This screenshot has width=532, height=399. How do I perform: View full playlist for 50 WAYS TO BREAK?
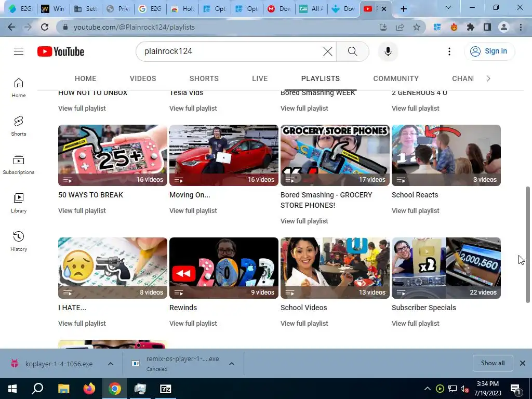click(x=82, y=211)
